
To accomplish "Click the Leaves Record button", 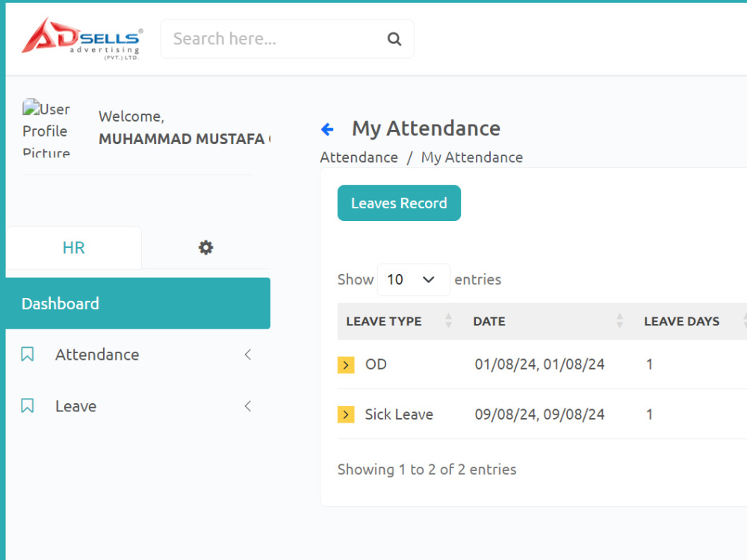I will click(399, 203).
